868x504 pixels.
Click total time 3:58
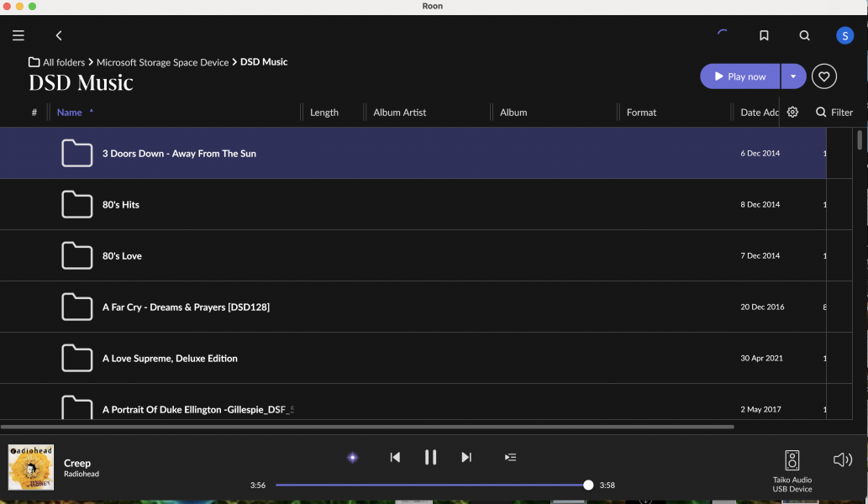coord(608,486)
